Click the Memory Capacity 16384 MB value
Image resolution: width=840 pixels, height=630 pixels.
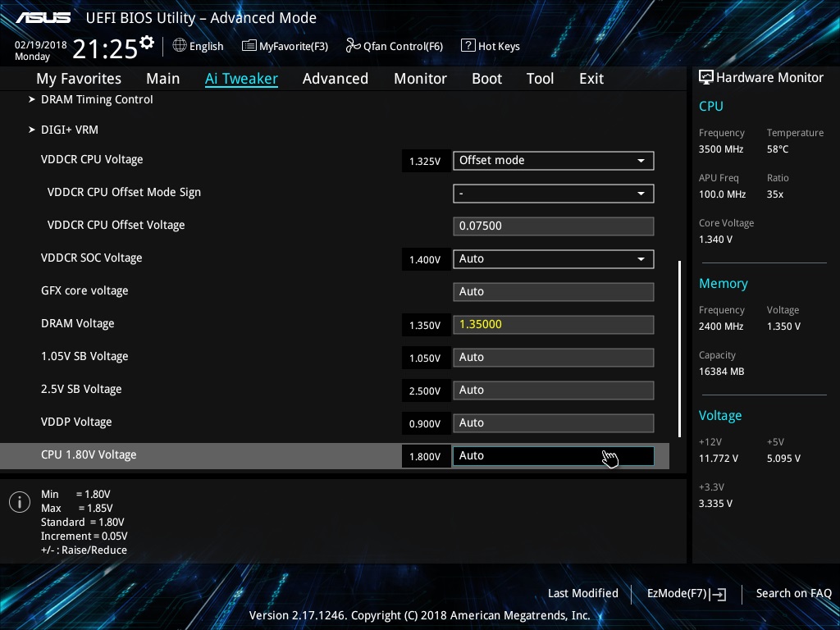(721, 372)
